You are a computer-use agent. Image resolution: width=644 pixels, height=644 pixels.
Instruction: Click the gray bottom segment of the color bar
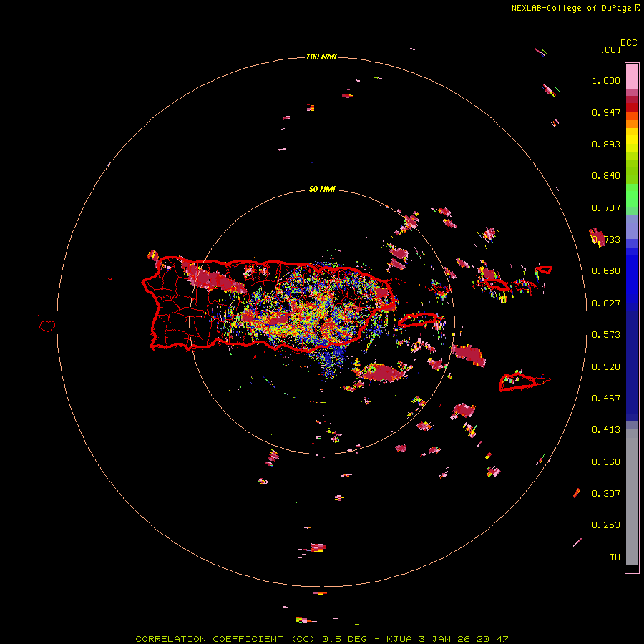632,497
